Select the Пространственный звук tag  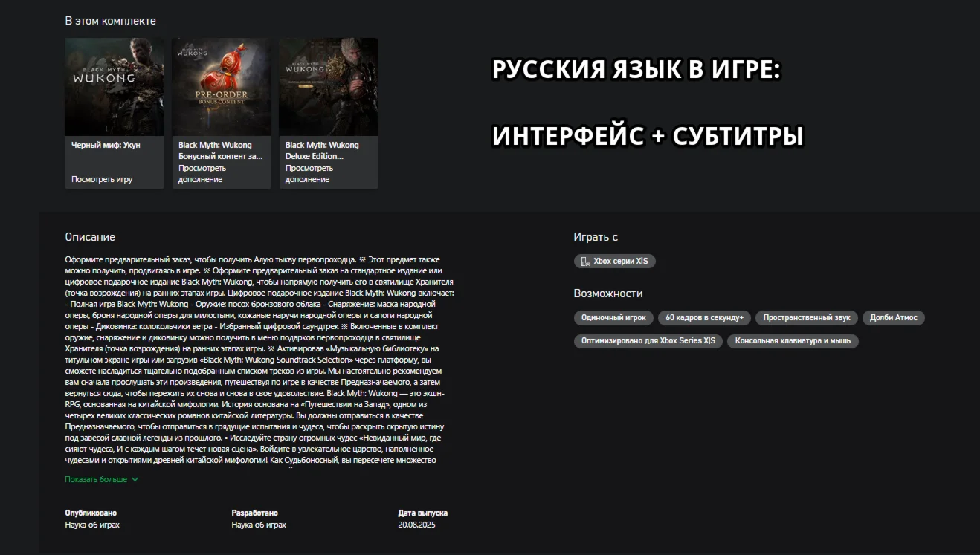point(807,318)
